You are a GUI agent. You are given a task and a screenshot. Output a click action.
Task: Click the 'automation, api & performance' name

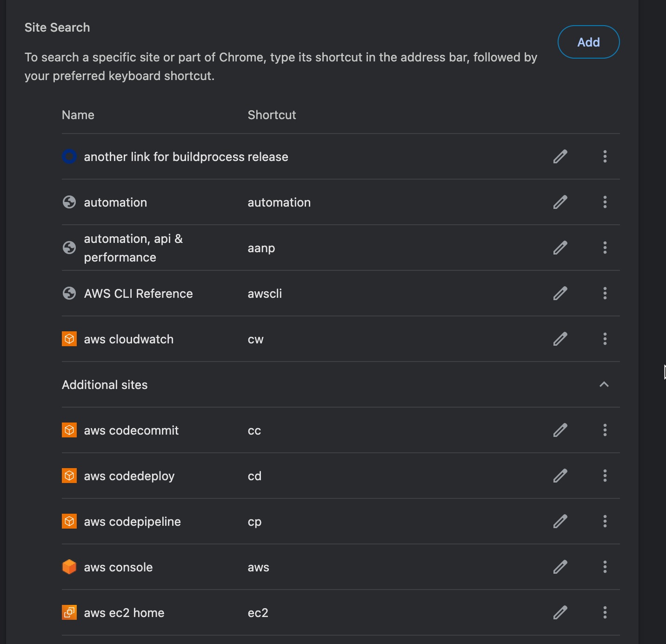pos(133,248)
